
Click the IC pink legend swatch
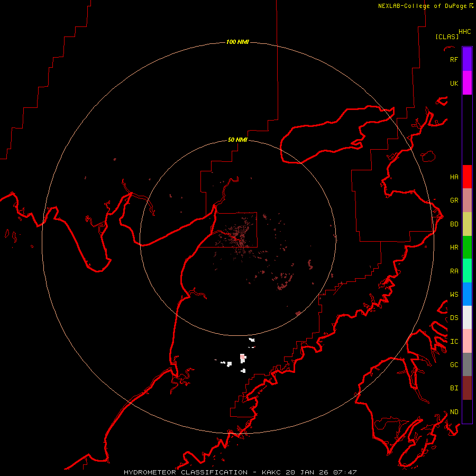(x=467, y=341)
